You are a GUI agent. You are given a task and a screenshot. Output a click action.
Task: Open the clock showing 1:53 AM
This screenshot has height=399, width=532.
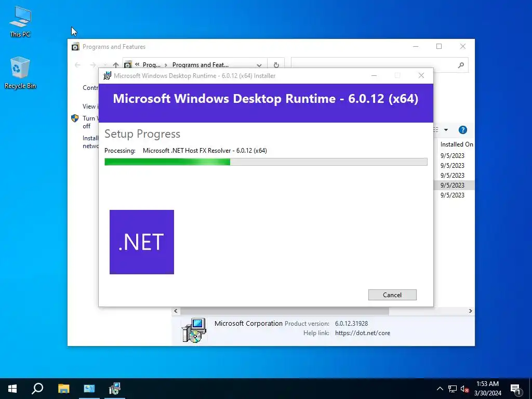(x=487, y=389)
